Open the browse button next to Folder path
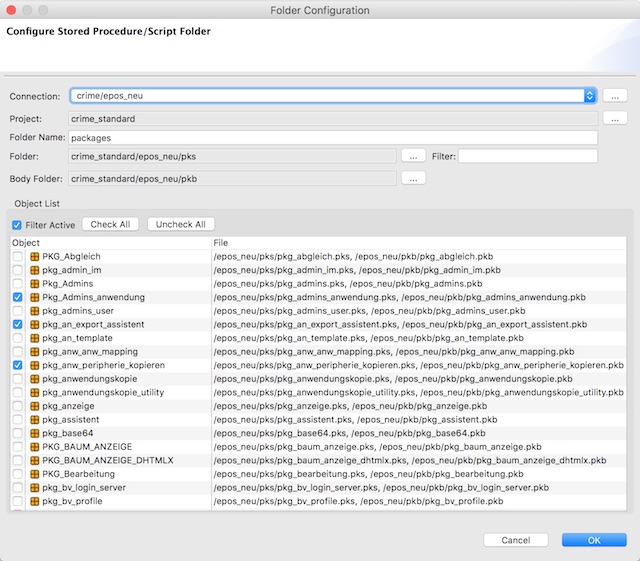The image size is (640, 561). tap(413, 156)
